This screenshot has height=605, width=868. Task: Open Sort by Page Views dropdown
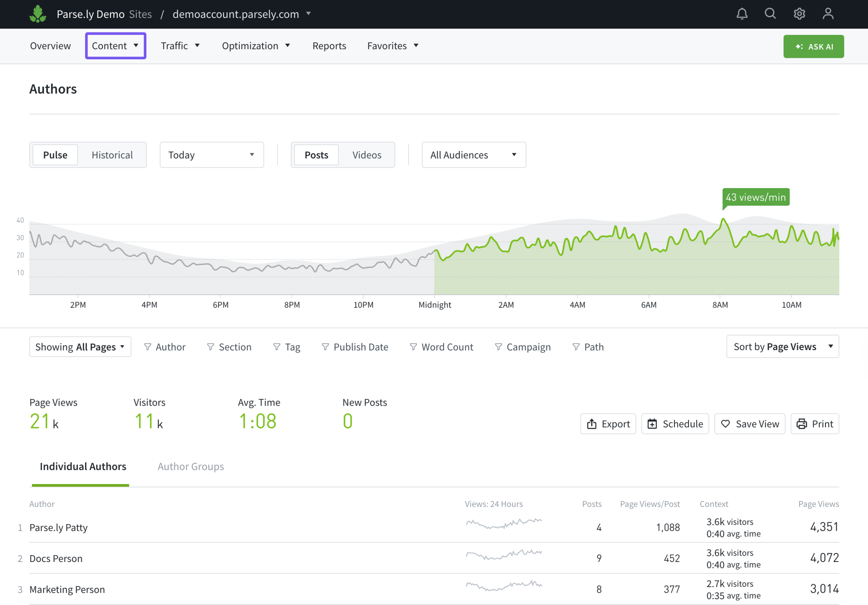782,346
